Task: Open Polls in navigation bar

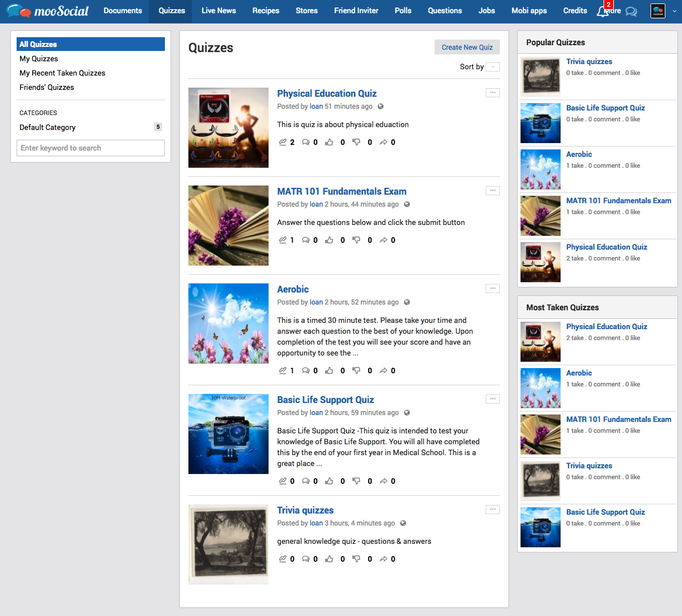Action: pyautogui.click(x=403, y=11)
